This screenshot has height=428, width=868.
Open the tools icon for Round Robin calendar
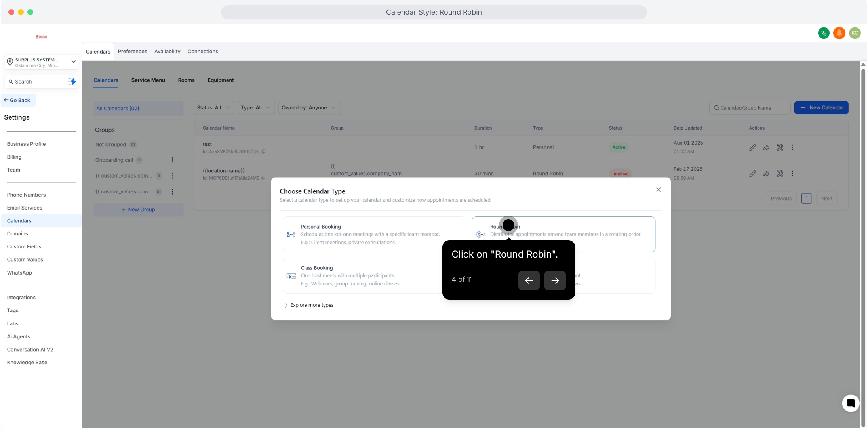780,174
